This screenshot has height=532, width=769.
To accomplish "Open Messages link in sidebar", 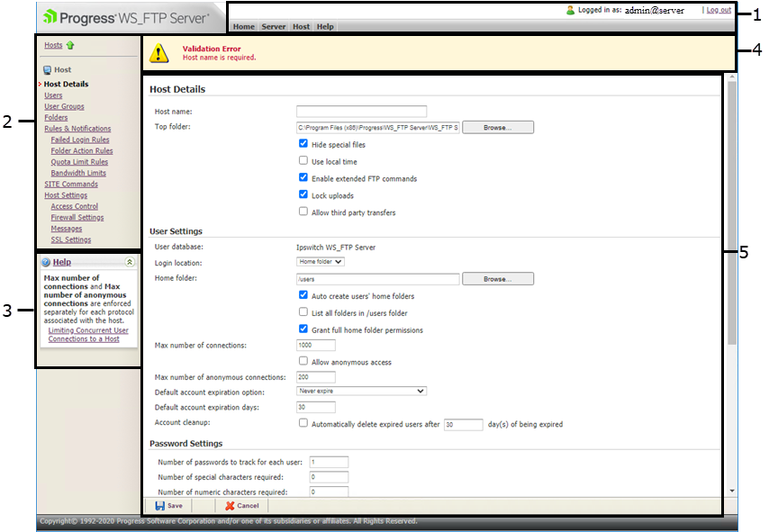I will pyautogui.click(x=67, y=229).
